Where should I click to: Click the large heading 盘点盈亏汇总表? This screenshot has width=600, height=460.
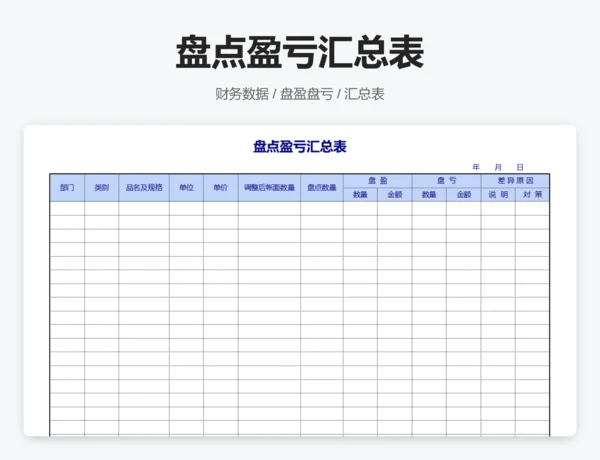coord(300,52)
